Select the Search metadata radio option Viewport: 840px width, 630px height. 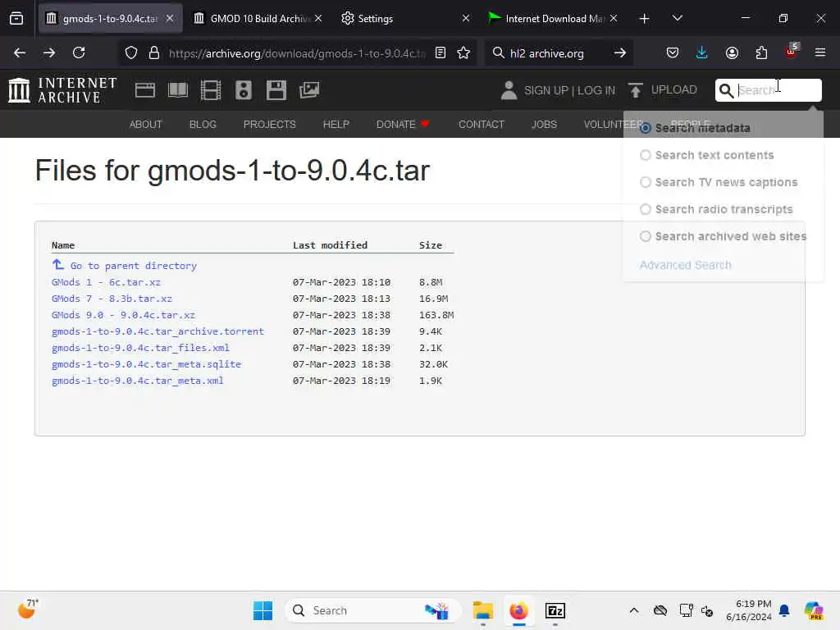point(646,128)
